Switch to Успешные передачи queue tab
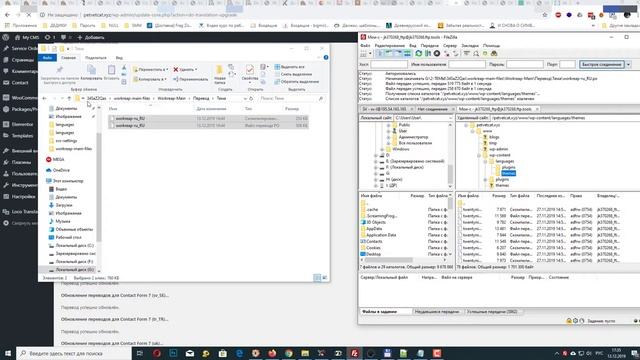The image size is (640, 360). coord(492,312)
